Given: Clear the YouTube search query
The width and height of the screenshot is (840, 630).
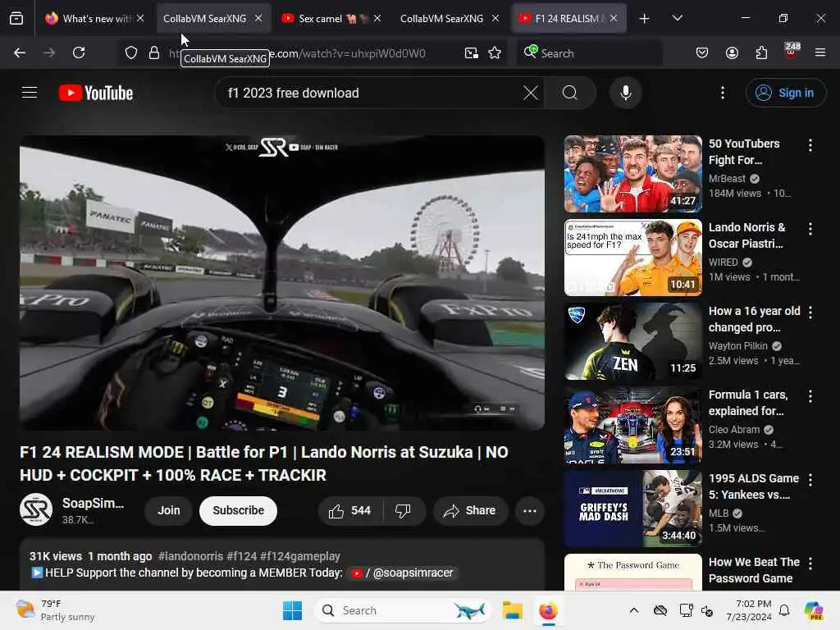Looking at the screenshot, I should (x=531, y=93).
